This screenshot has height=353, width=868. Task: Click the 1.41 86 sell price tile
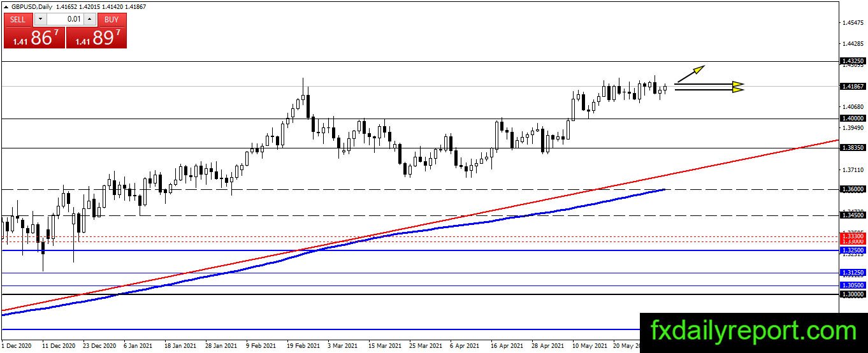tap(34, 38)
